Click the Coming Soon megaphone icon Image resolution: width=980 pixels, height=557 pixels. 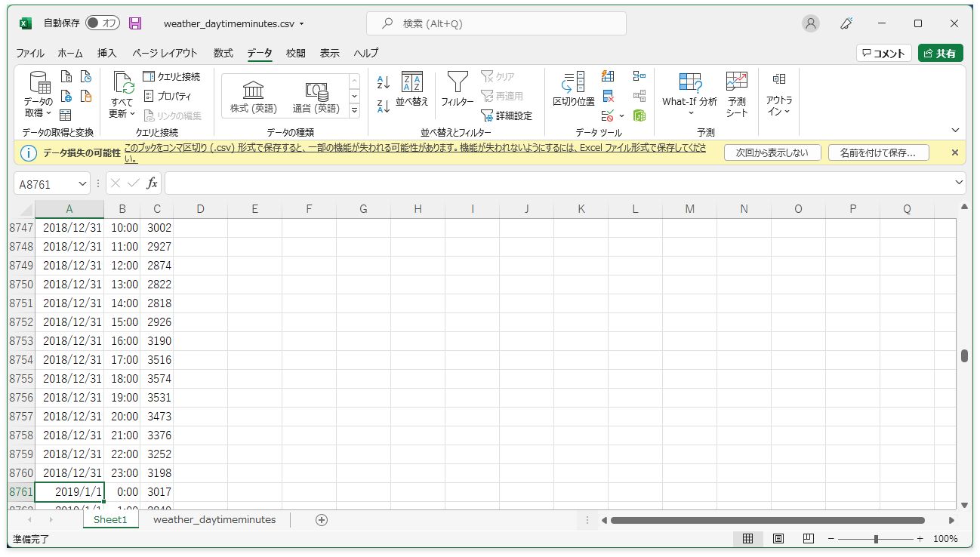click(x=846, y=23)
